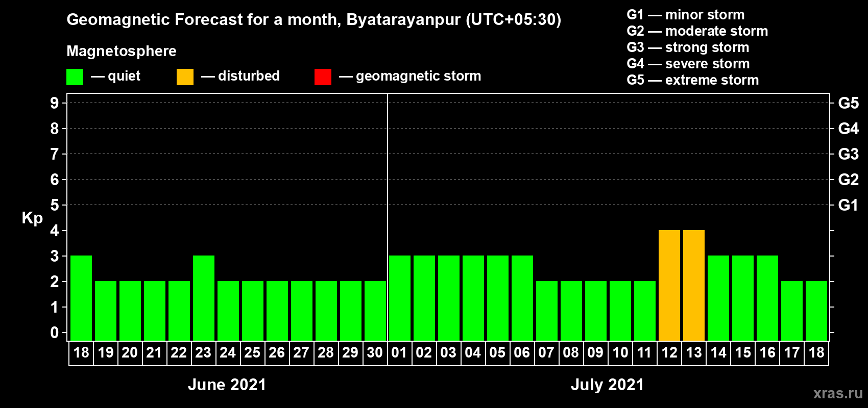868x408 pixels.
Task: Click date label 03 in July
Action: tap(448, 353)
